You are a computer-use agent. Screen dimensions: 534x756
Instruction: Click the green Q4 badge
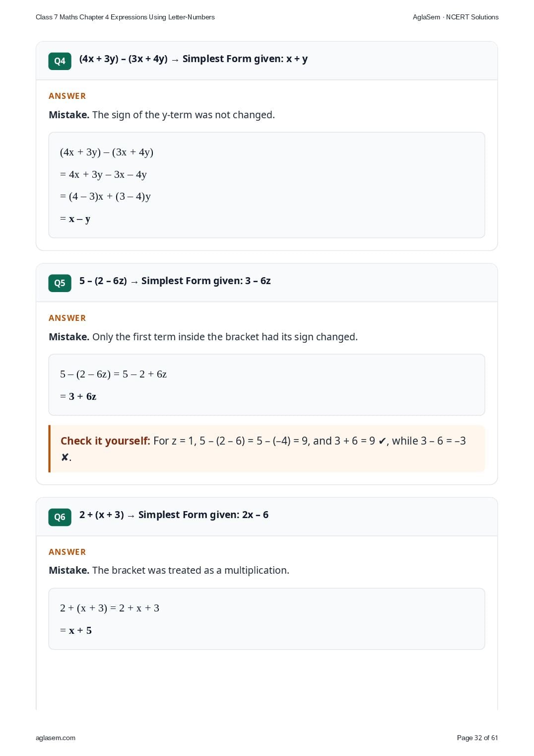click(60, 61)
